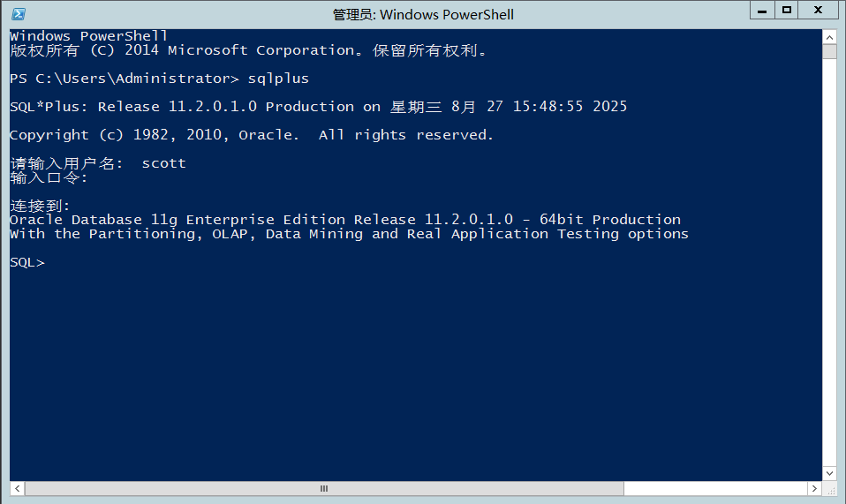Click the vertical scrollbar up arrow

point(829,37)
